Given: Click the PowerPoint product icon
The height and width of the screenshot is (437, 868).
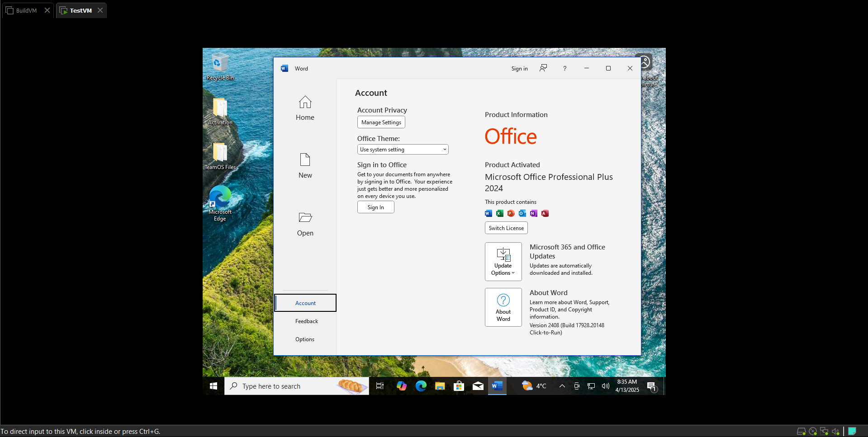Looking at the screenshot, I should click(x=511, y=213).
